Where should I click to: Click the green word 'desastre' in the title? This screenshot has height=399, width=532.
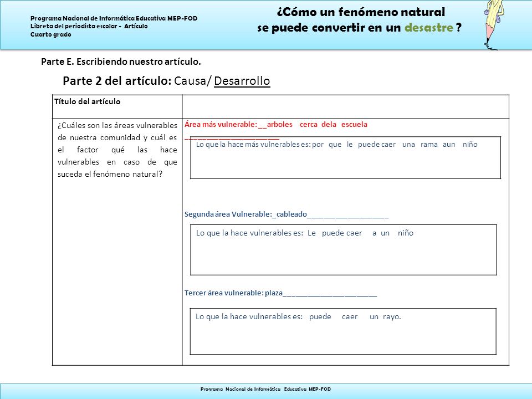coord(429,28)
